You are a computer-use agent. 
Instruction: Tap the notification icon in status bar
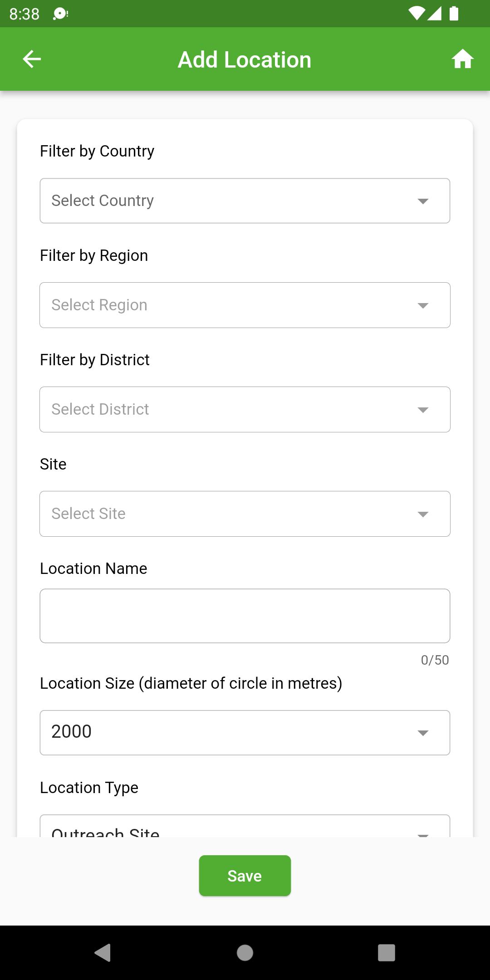(x=60, y=14)
